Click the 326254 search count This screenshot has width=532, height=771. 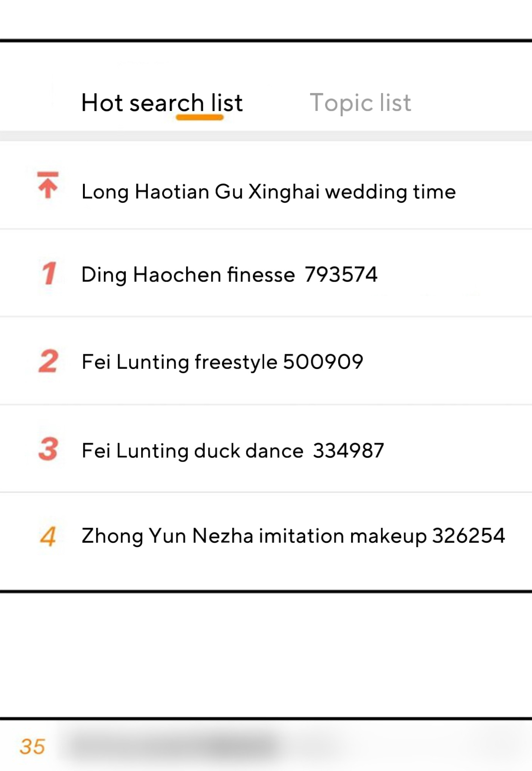tap(468, 536)
